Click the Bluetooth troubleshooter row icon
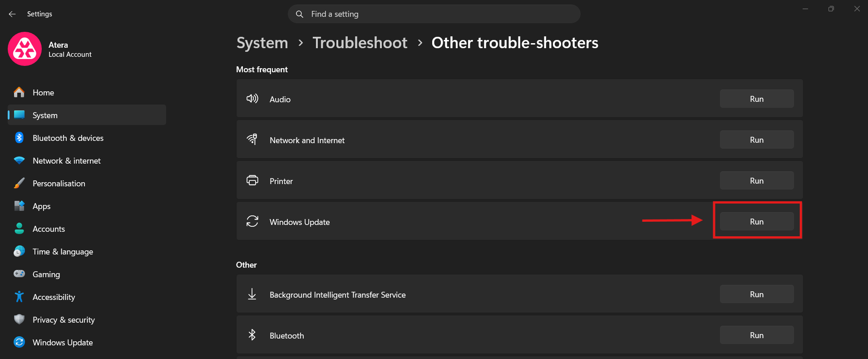The width and height of the screenshot is (868, 359). [x=252, y=335]
